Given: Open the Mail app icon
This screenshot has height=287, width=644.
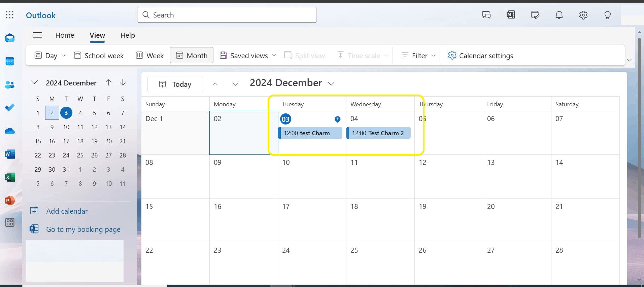Looking at the screenshot, I should [10, 38].
